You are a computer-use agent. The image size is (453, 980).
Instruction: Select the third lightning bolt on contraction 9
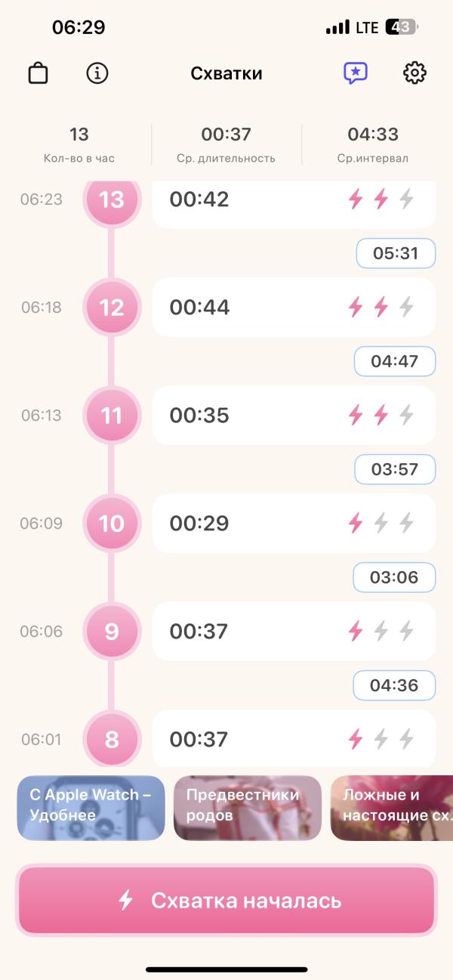[x=407, y=631]
